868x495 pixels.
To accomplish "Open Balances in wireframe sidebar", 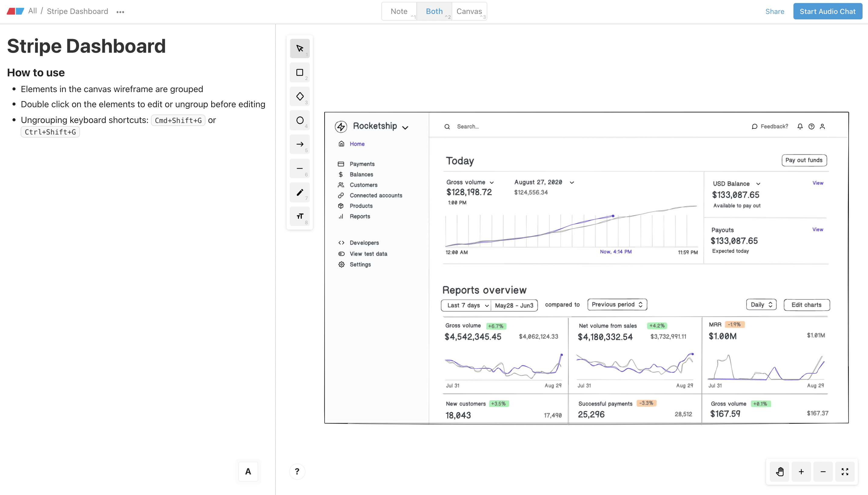I will coord(362,174).
